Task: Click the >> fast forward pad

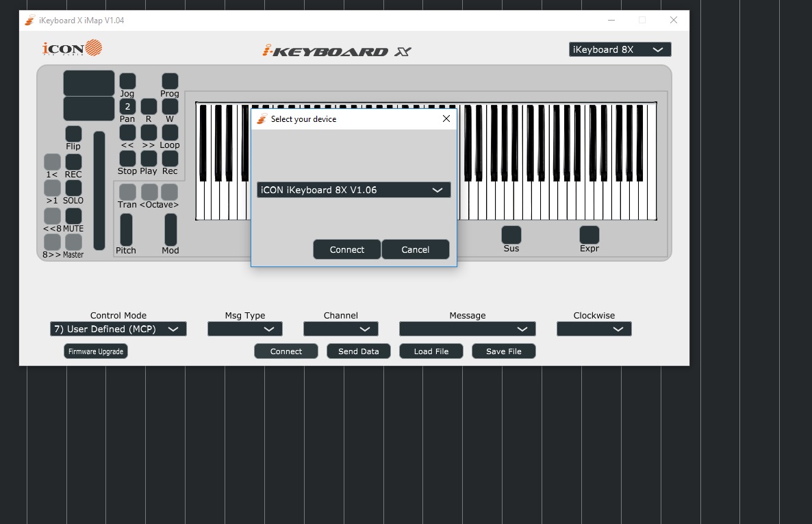Action: (x=149, y=132)
